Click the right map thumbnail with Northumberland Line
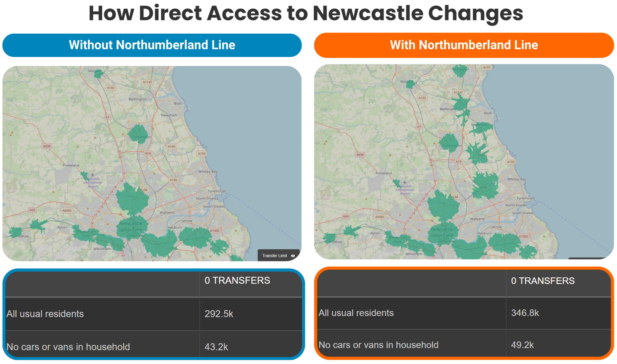The image size is (617, 364). [x=464, y=162]
